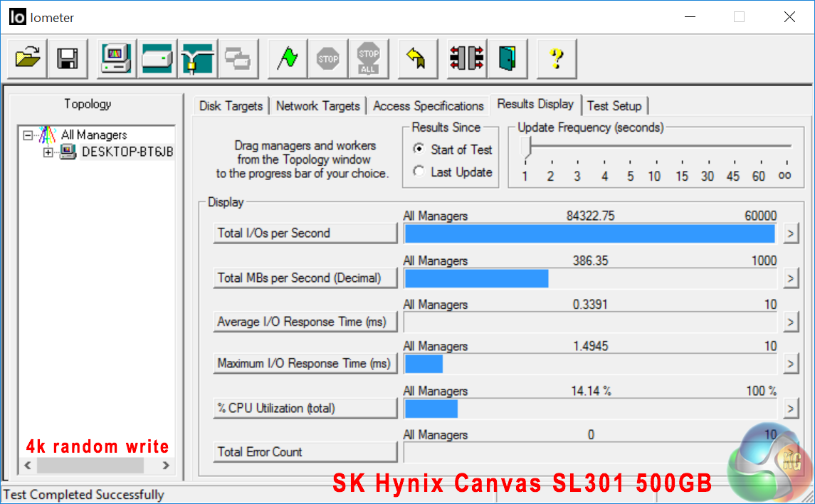The width and height of the screenshot is (815, 504).
Task: Exit Iometer using the door icon
Action: tap(508, 58)
